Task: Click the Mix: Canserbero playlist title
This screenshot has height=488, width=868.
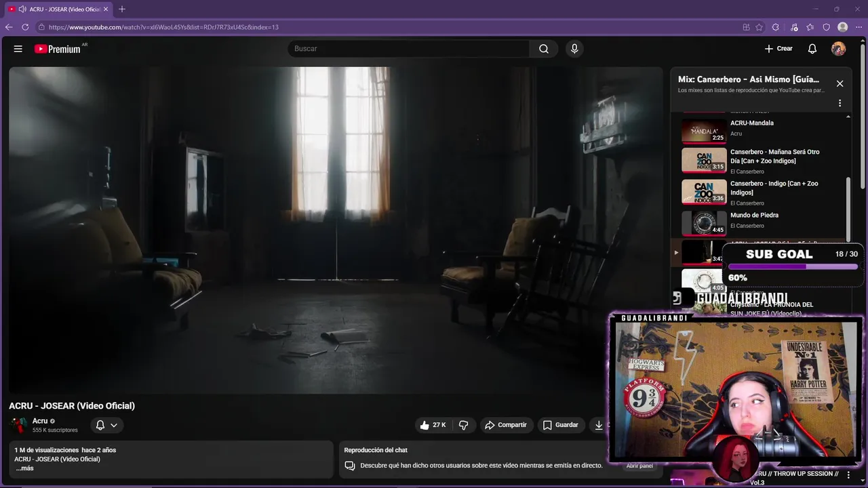Action: pyautogui.click(x=749, y=79)
